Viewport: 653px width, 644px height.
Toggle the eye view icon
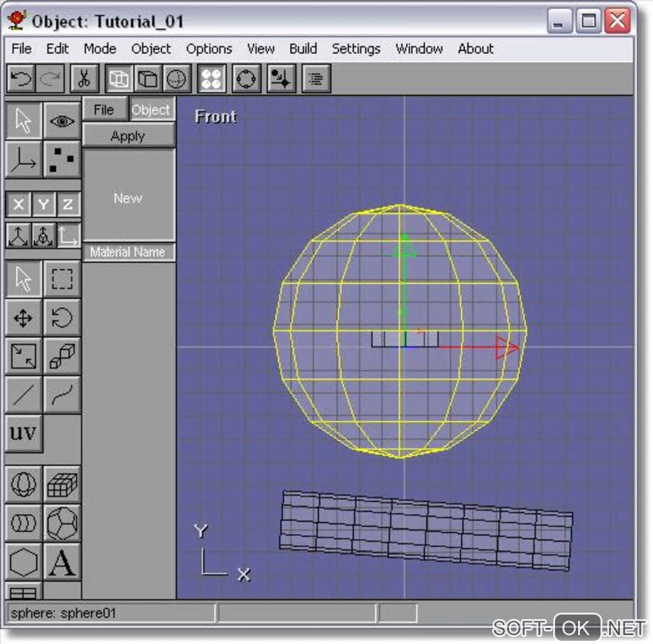coord(62,121)
